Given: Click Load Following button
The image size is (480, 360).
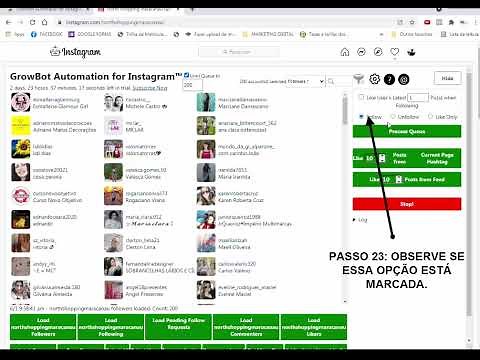Looking at the screenshot, I should tap(111, 327).
